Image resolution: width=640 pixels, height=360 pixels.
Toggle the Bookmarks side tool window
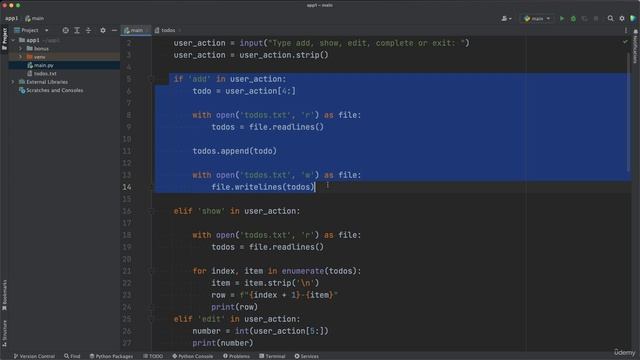coord(4,295)
